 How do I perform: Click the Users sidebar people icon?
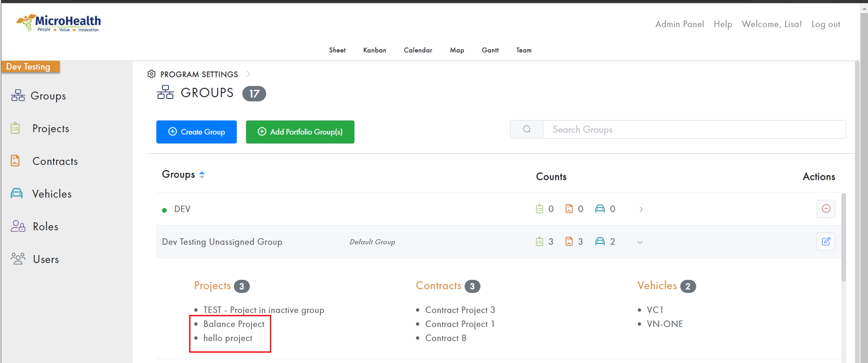[18, 259]
